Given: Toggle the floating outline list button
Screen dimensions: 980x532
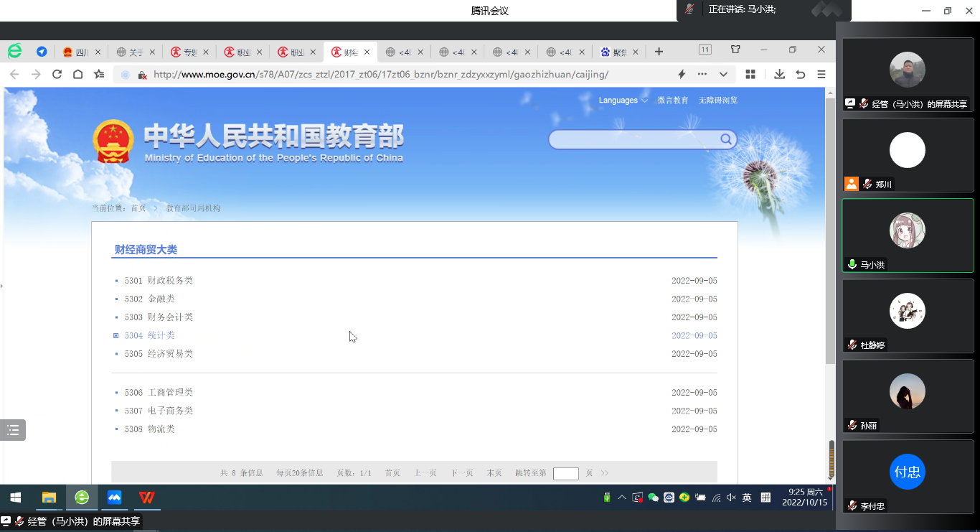Looking at the screenshot, I should point(13,430).
